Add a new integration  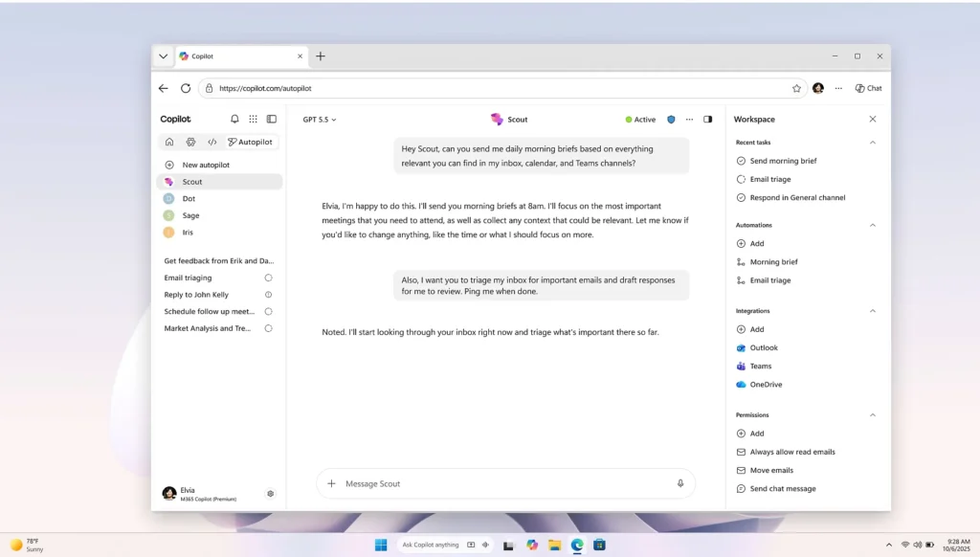(750, 329)
